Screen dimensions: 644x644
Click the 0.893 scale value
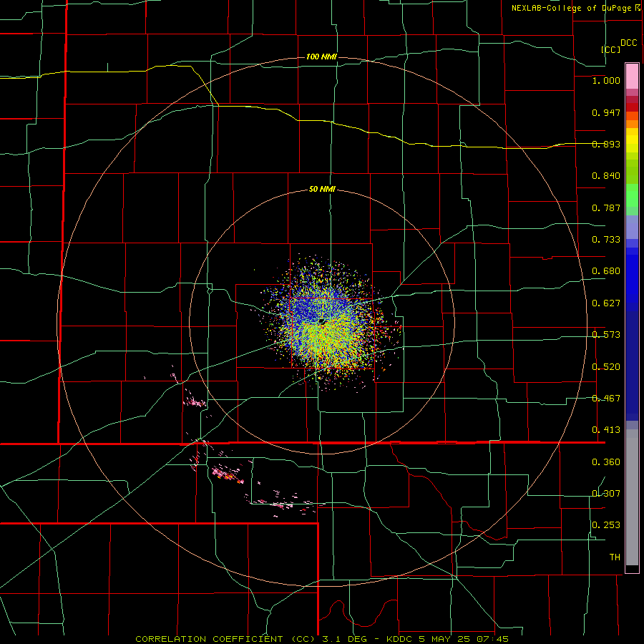point(606,144)
